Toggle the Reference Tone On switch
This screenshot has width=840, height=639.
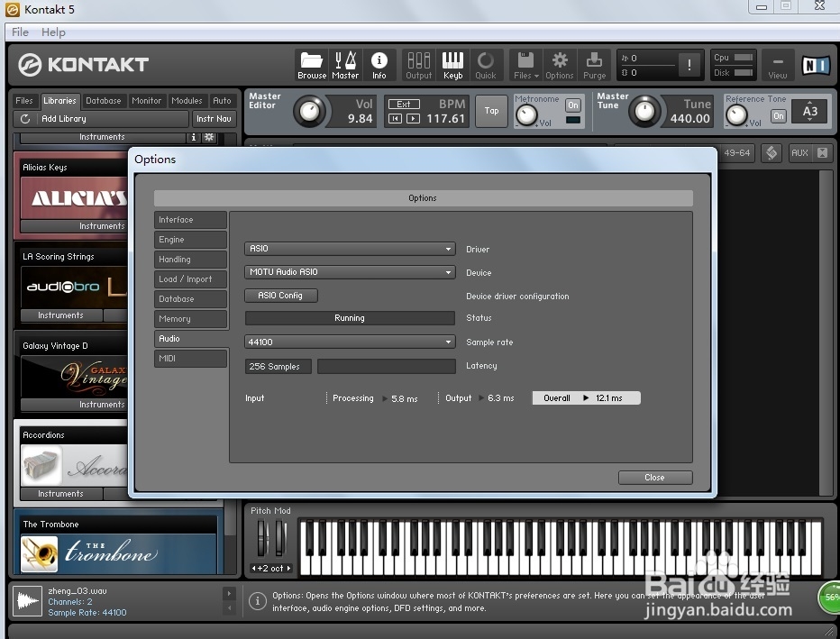[779, 115]
